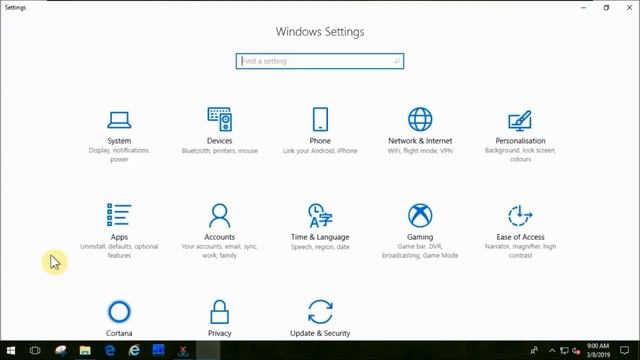The image size is (640, 360).
Task: Open the Network & Internet globe icon
Action: tap(420, 119)
